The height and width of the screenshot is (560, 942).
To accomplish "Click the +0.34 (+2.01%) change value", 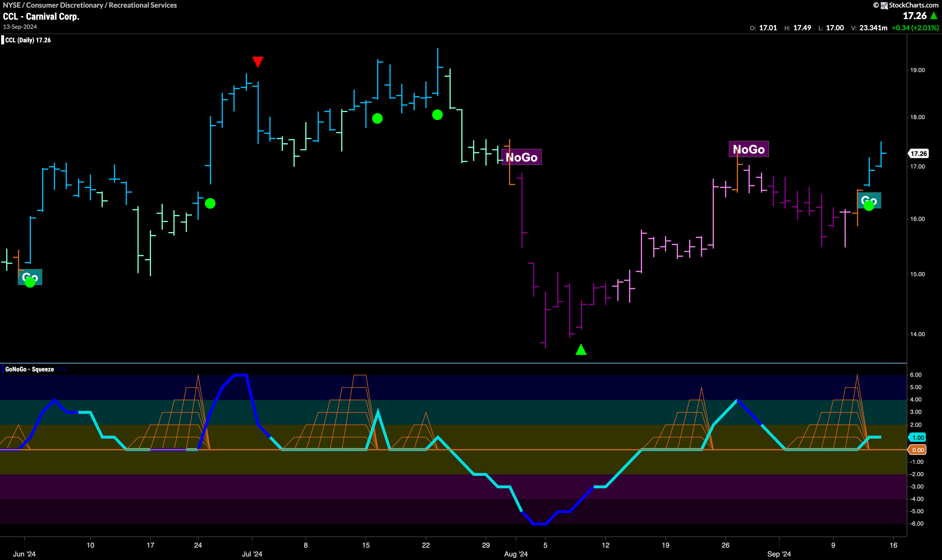I will 915,28.
